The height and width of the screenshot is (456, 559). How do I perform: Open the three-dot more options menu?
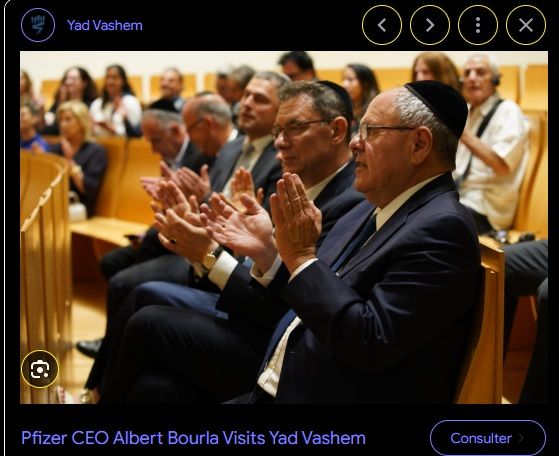coord(478,25)
